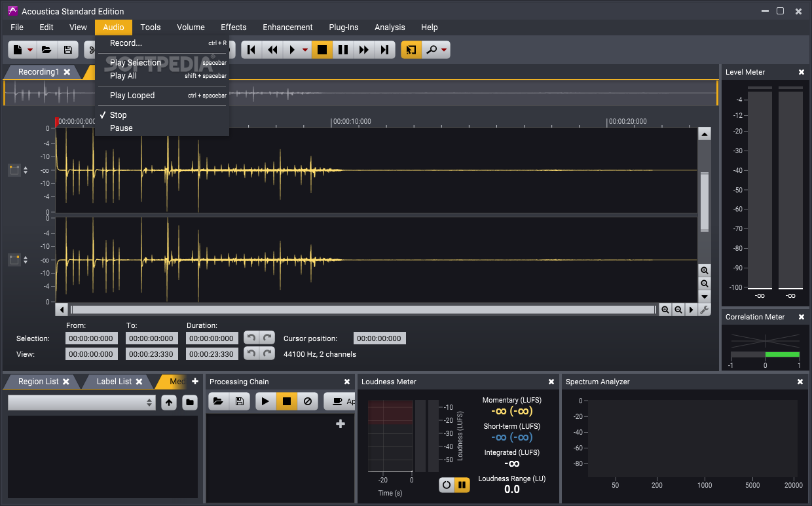
Task: Click the upper channel up-down stepper arrows
Action: [x=26, y=170]
